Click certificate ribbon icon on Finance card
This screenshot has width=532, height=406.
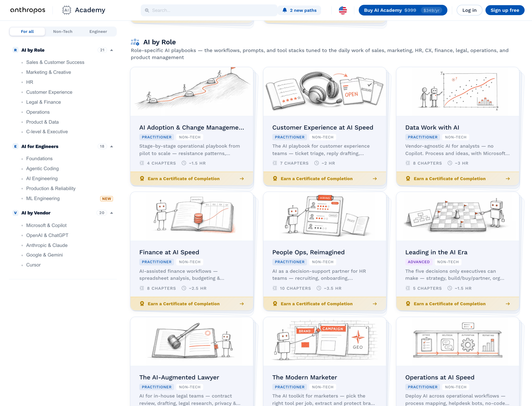(142, 304)
